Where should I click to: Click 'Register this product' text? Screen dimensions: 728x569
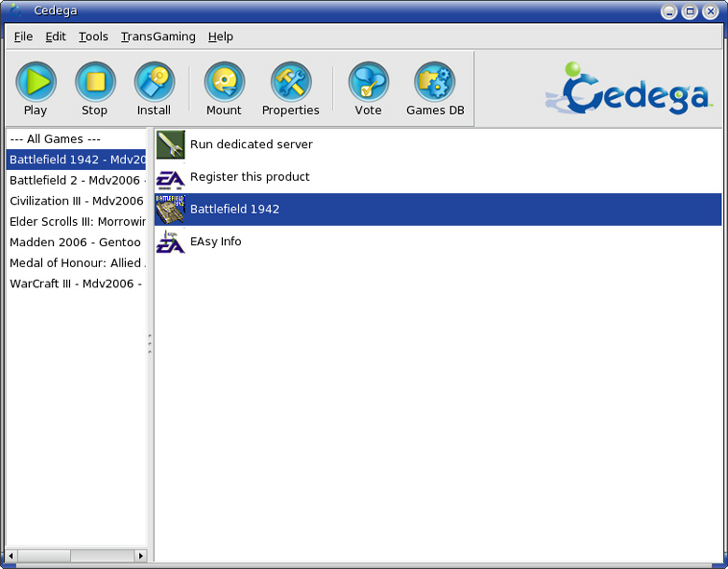[250, 177]
